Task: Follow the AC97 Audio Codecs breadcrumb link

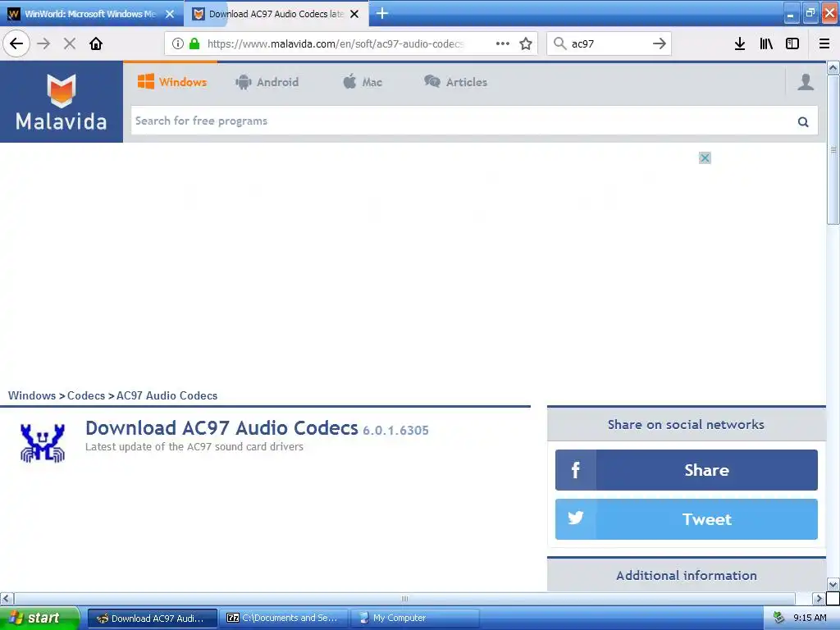Action: (167, 396)
